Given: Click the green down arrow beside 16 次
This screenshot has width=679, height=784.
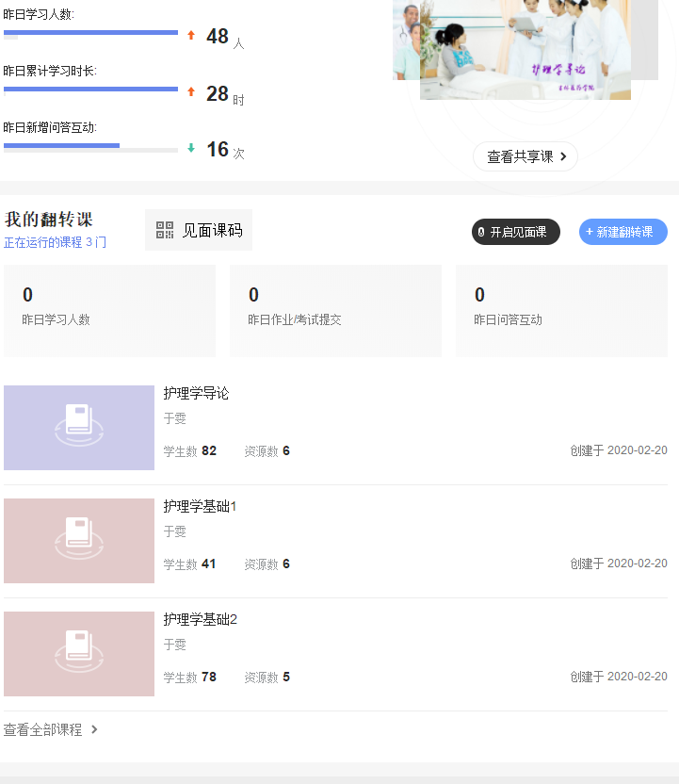Looking at the screenshot, I should coord(191,148).
